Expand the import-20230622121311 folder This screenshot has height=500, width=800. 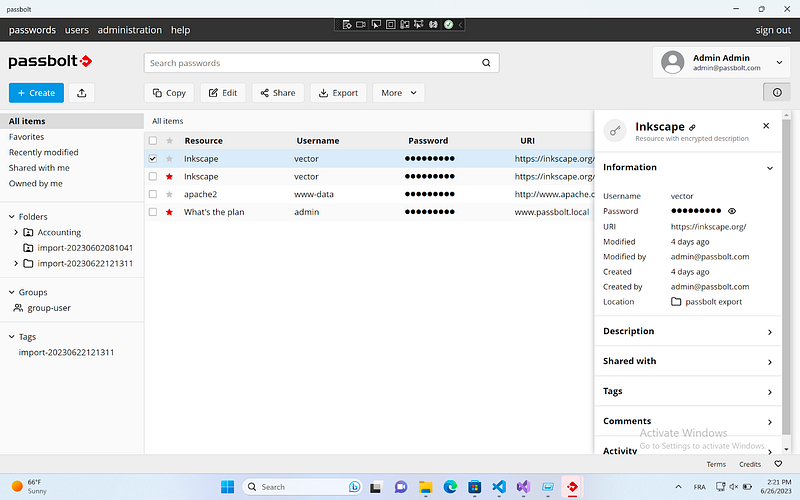click(x=16, y=263)
